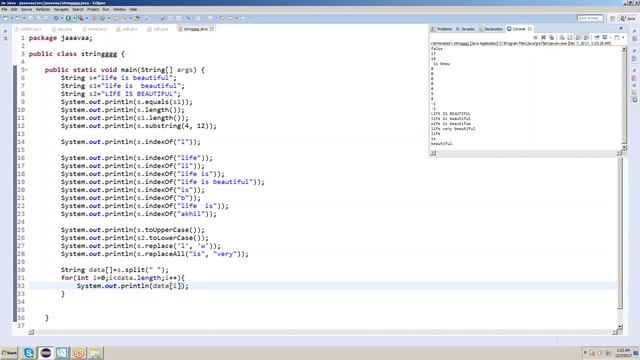Open the Window menu
The width and height of the screenshot is (640, 360).
[119, 9]
